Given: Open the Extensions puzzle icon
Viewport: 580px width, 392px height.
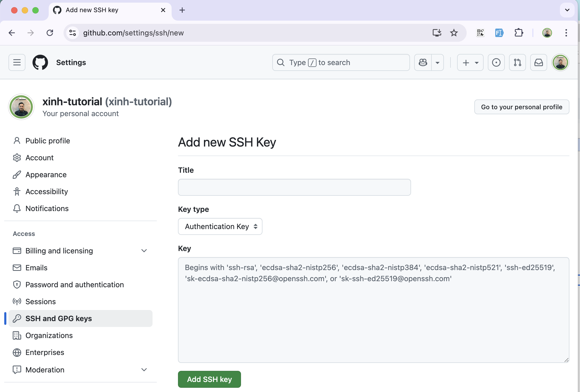Looking at the screenshot, I should click(x=519, y=33).
